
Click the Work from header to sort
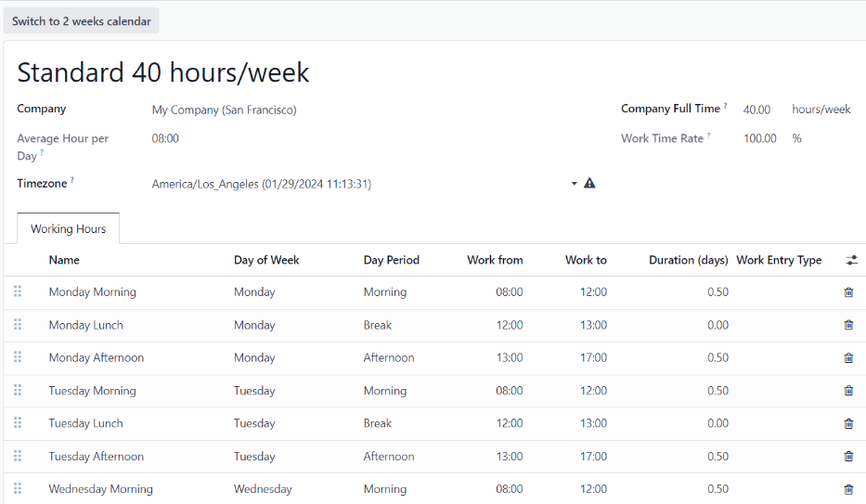(495, 261)
